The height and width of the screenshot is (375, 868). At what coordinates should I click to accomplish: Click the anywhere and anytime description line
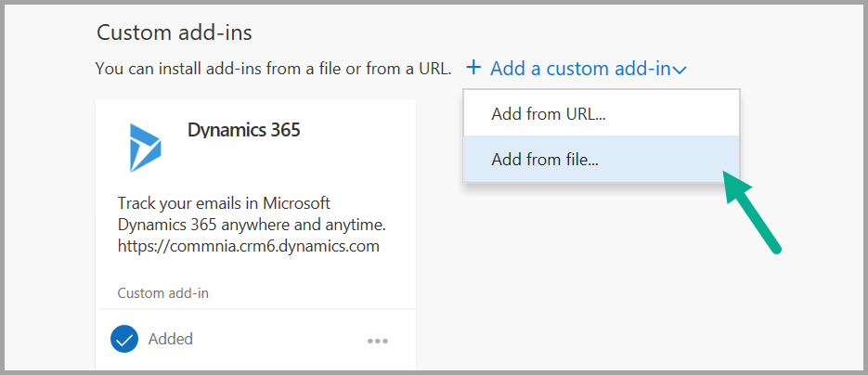coord(251,225)
